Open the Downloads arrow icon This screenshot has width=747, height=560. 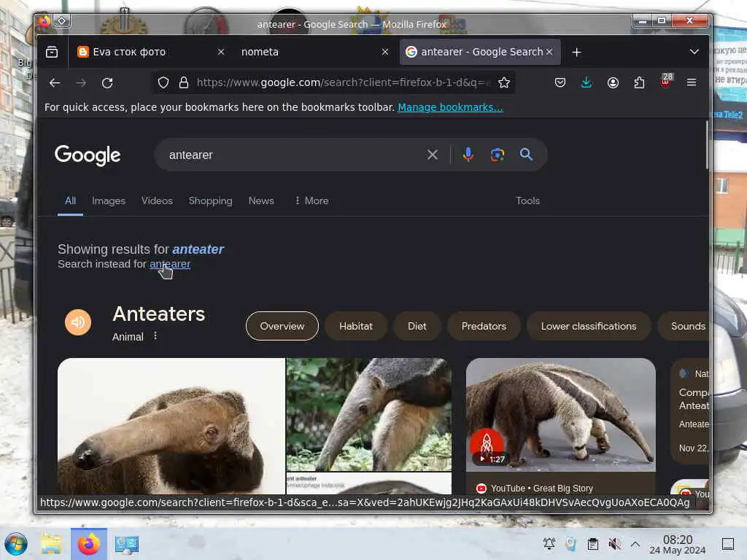coord(587,83)
